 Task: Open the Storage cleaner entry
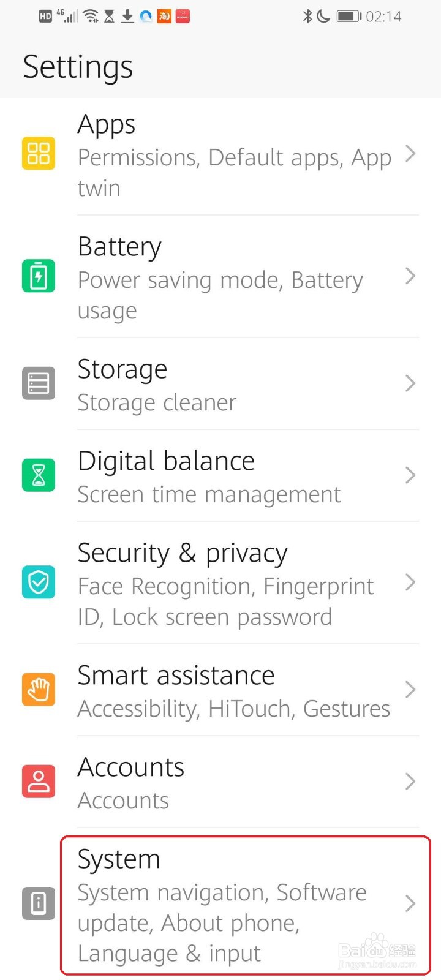[x=157, y=402]
